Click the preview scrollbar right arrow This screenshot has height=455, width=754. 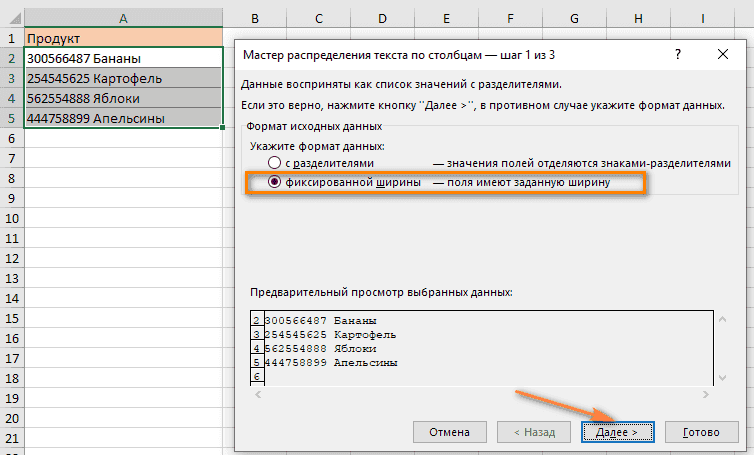pos(705,394)
